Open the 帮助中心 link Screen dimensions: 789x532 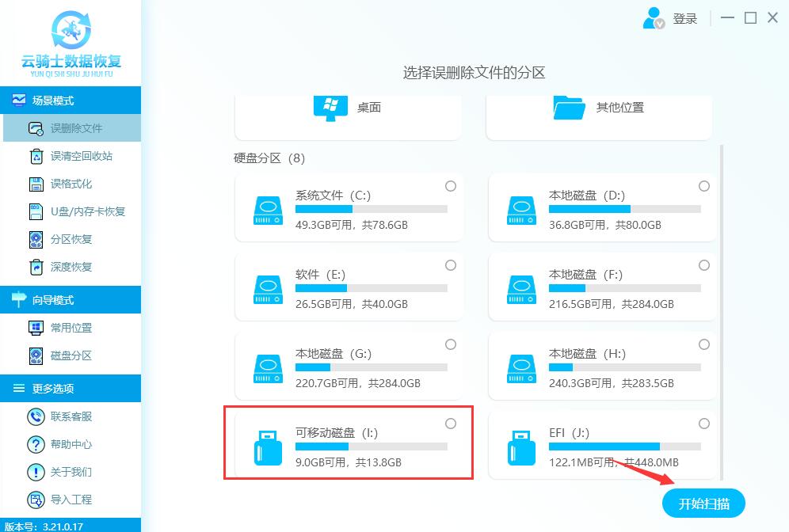[x=72, y=444]
